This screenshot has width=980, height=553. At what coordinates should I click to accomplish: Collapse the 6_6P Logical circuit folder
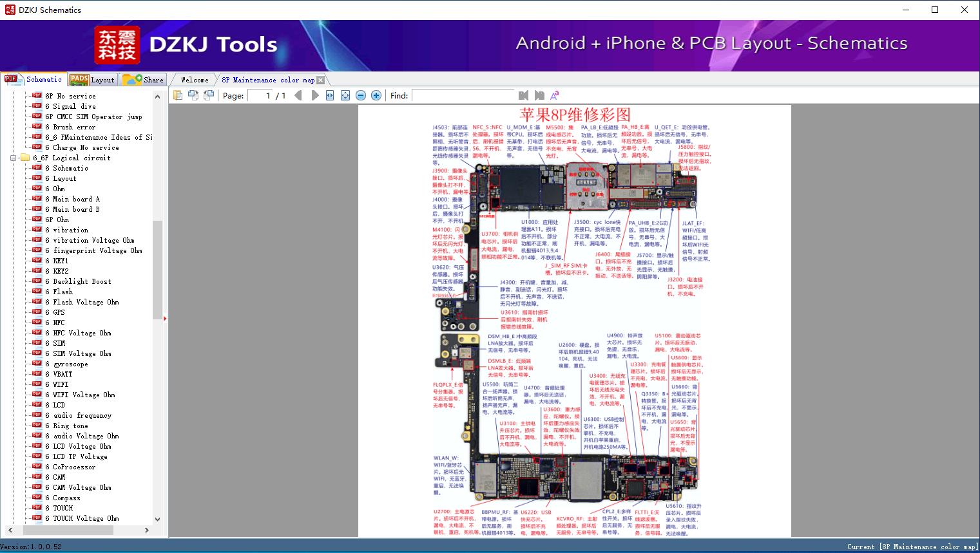tap(14, 158)
